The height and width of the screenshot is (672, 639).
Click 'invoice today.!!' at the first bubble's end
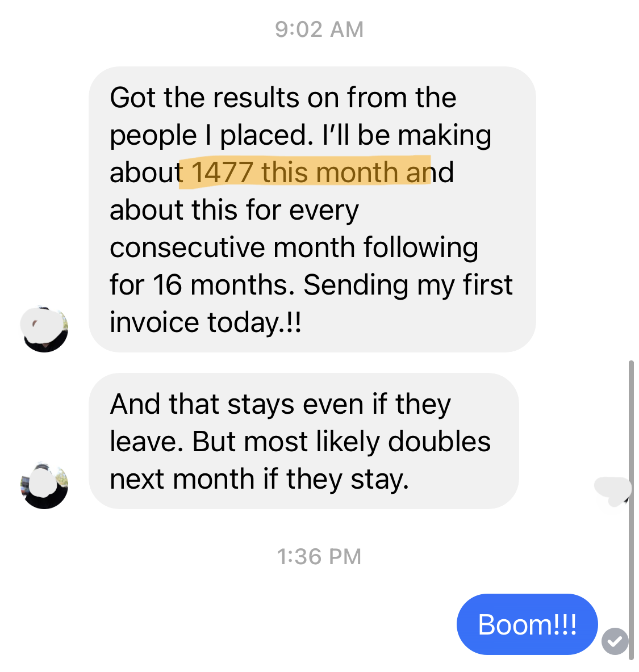(x=206, y=322)
